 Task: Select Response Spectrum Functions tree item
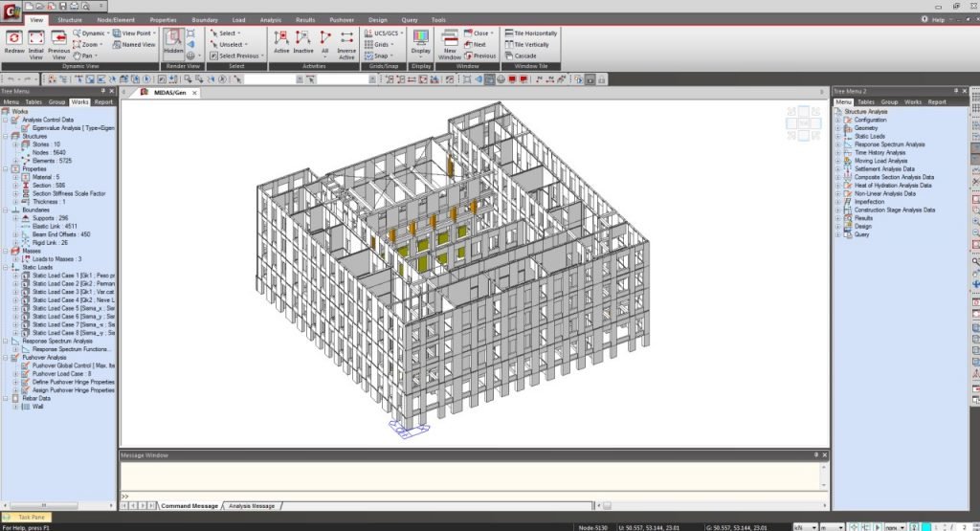[72, 349]
